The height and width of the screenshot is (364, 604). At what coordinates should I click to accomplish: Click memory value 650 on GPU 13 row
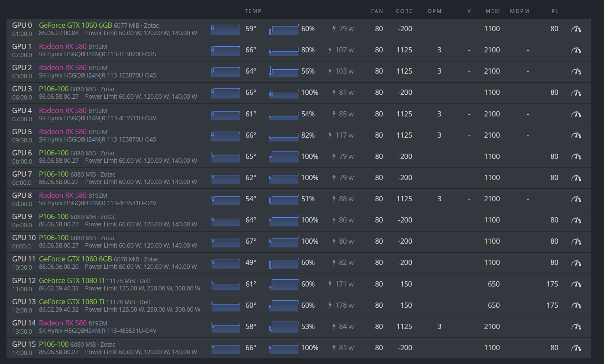click(x=494, y=306)
